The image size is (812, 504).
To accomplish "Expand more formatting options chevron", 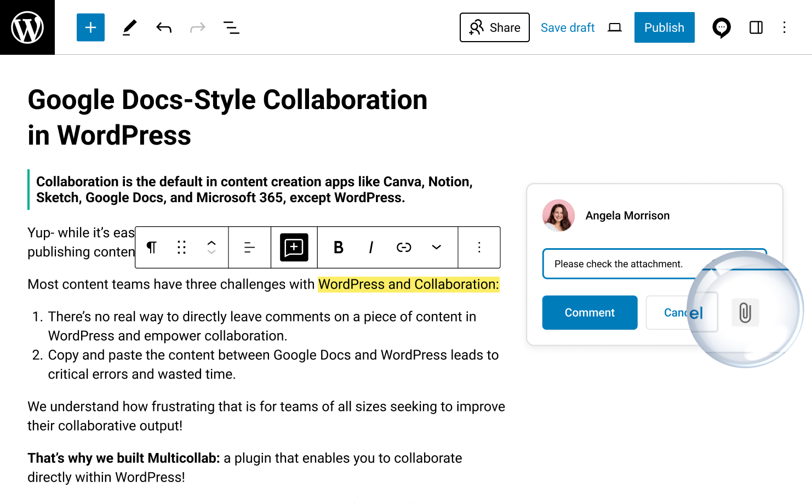I will (x=437, y=248).
